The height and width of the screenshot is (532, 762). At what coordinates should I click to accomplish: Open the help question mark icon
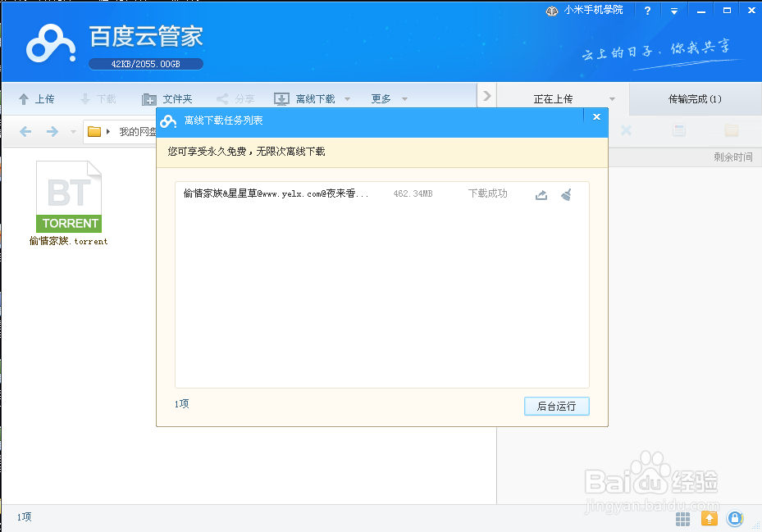647,11
